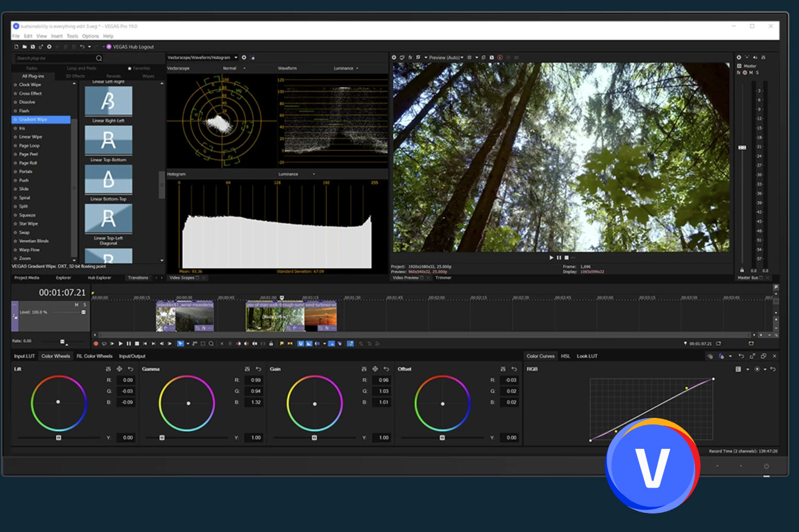Open the Project Media tab
Viewport: 799px width, 532px height.
point(26,278)
